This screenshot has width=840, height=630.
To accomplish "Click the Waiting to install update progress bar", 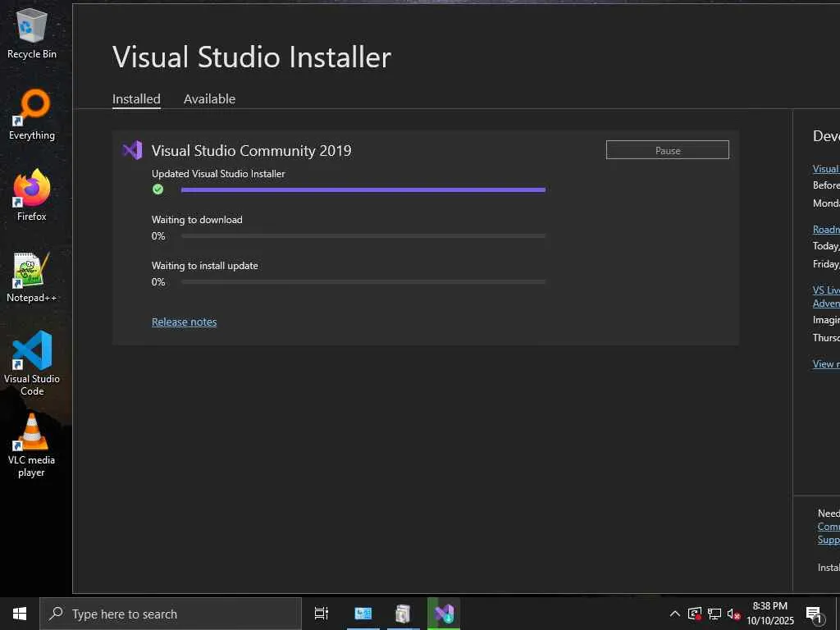I will (x=363, y=282).
